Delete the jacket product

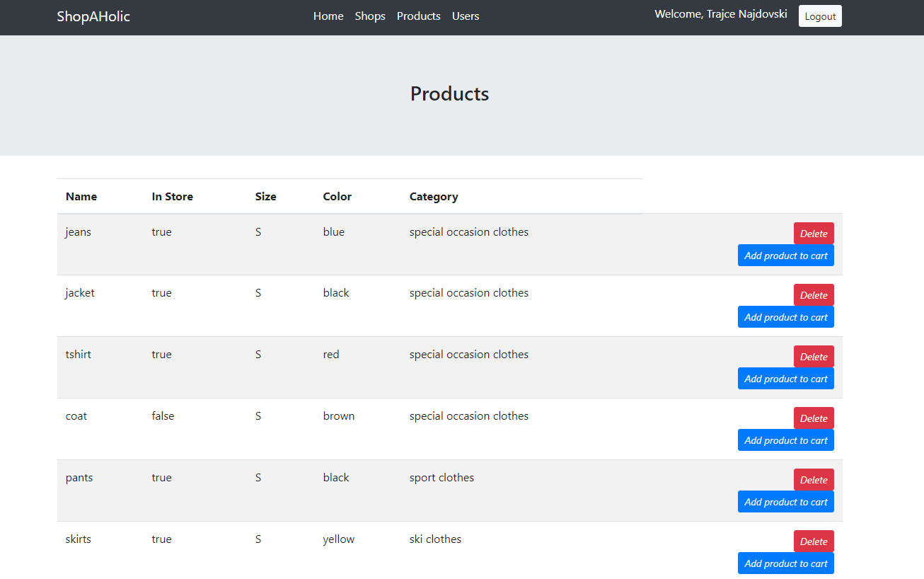pos(813,295)
